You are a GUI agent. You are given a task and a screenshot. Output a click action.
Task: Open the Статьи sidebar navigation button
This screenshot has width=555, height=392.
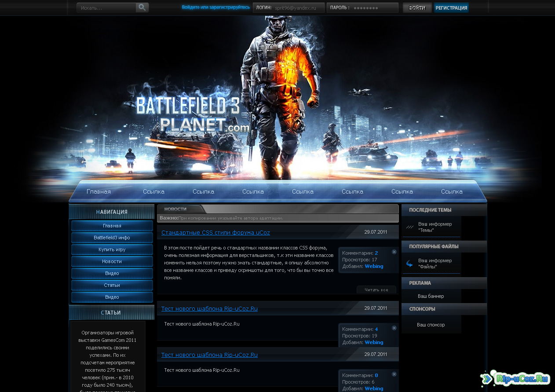112,285
